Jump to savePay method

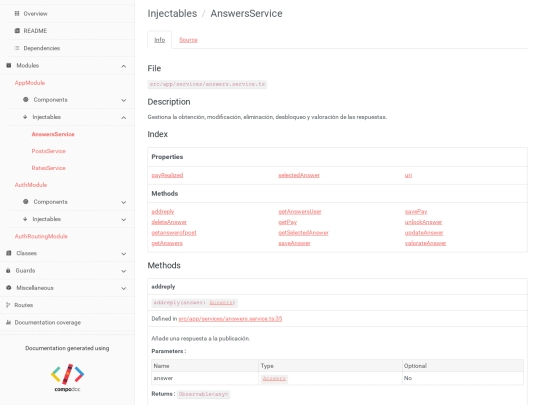(416, 211)
